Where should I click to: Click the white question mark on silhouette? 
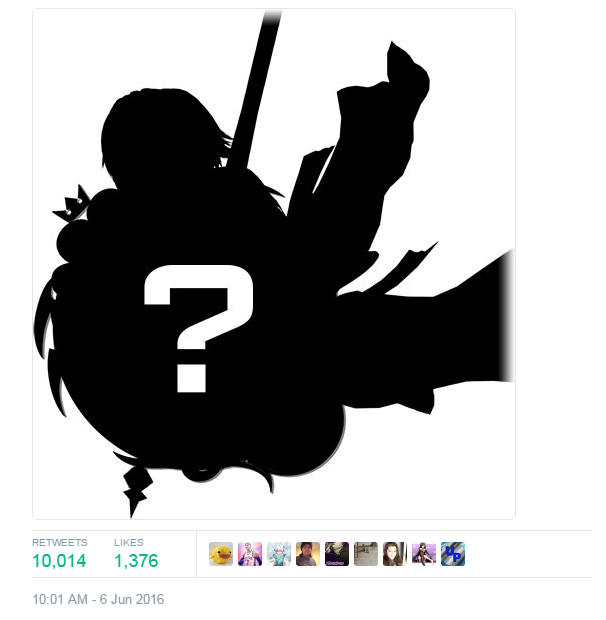coord(198,329)
